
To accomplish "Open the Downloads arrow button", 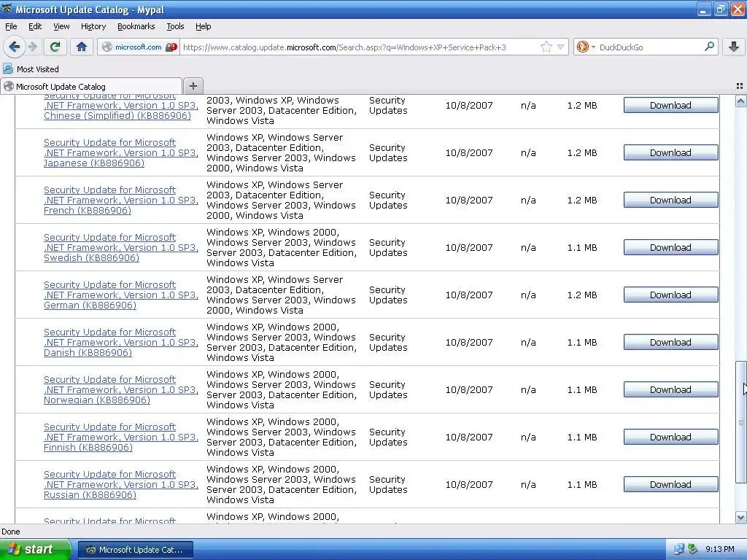I will (734, 47).
